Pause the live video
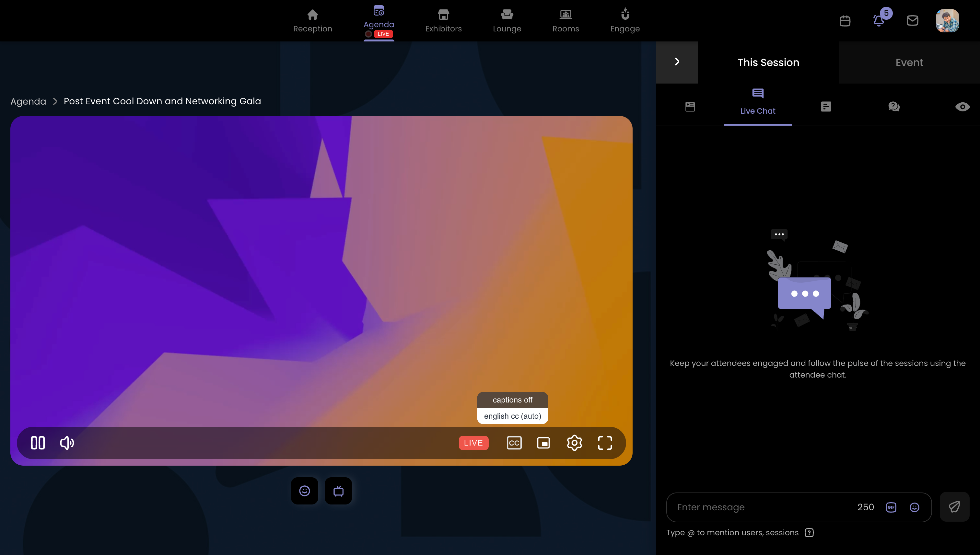980x555 pixels. pyautogui.click(x=38, y=443)
